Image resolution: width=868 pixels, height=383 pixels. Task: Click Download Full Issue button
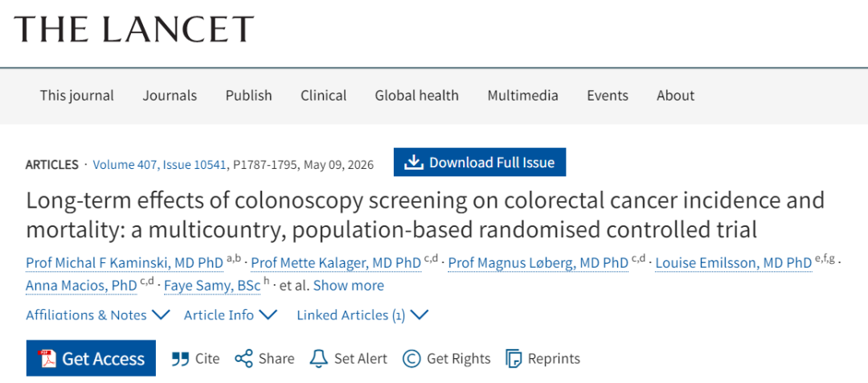pyautogui.click(x=480, y=163)
